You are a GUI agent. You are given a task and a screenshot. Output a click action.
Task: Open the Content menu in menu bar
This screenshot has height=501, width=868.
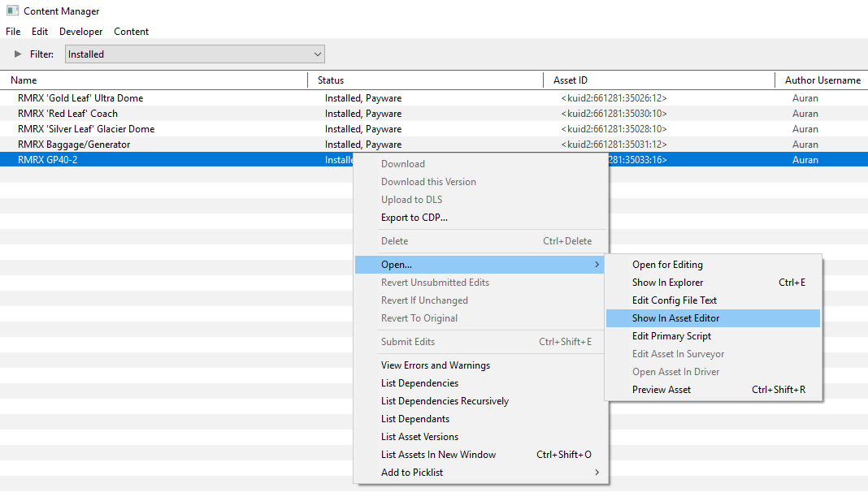click(131, 32)
